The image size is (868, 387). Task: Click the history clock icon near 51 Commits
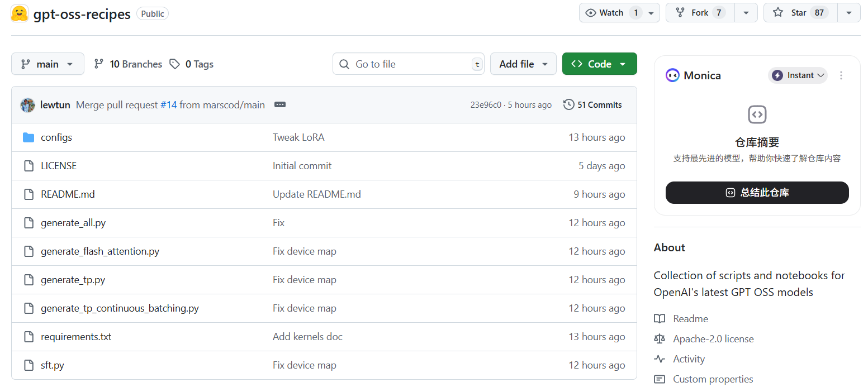coord(569,105)
